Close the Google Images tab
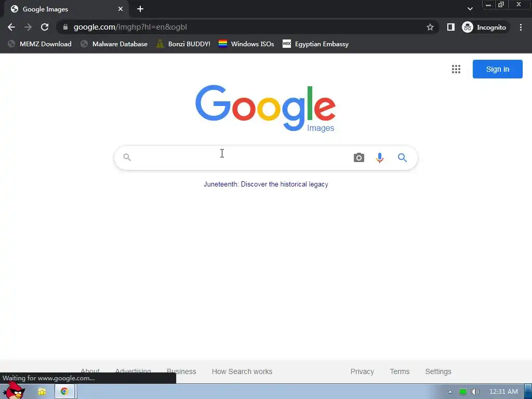This screenshot has width=532, height=399. pyautogui.click(x=121, y=9)
